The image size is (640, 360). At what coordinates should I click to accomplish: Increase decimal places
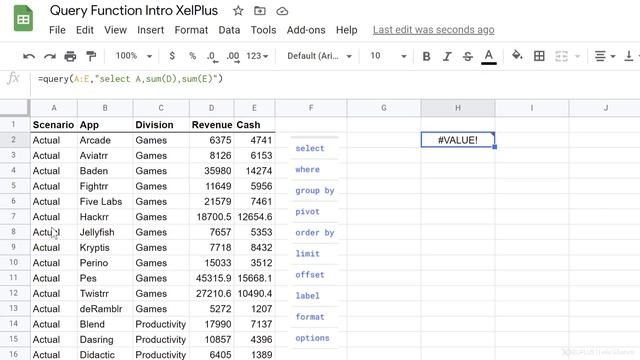pos(233,56)
